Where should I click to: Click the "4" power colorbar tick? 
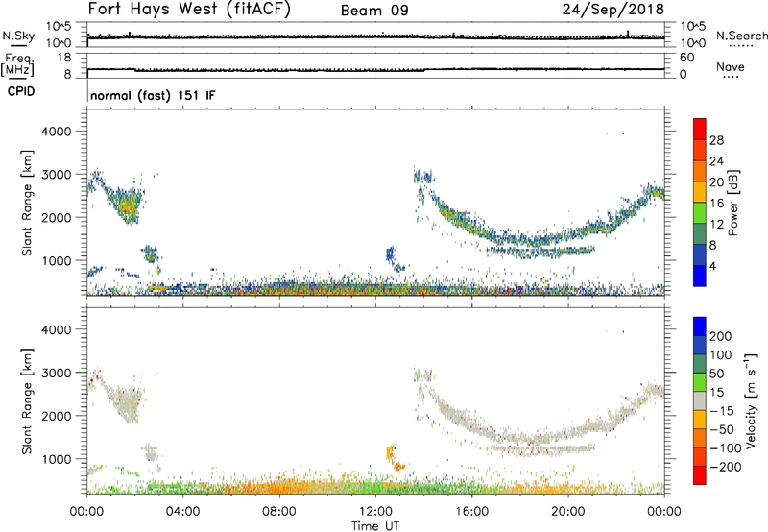pyautogui.click(x=712, y=266)
